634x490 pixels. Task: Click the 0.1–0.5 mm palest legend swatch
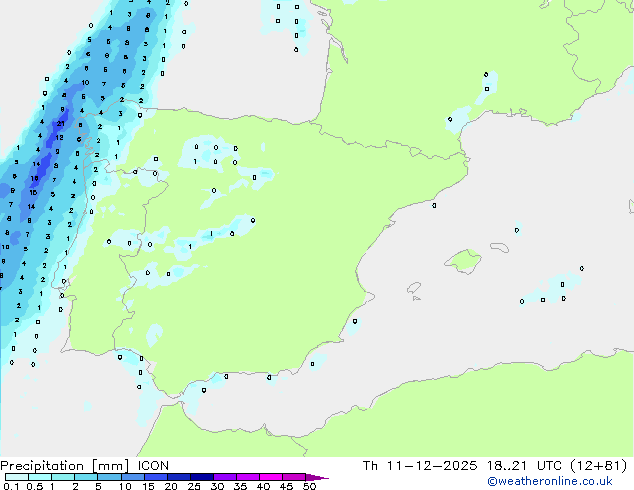(x=17, y=477)
